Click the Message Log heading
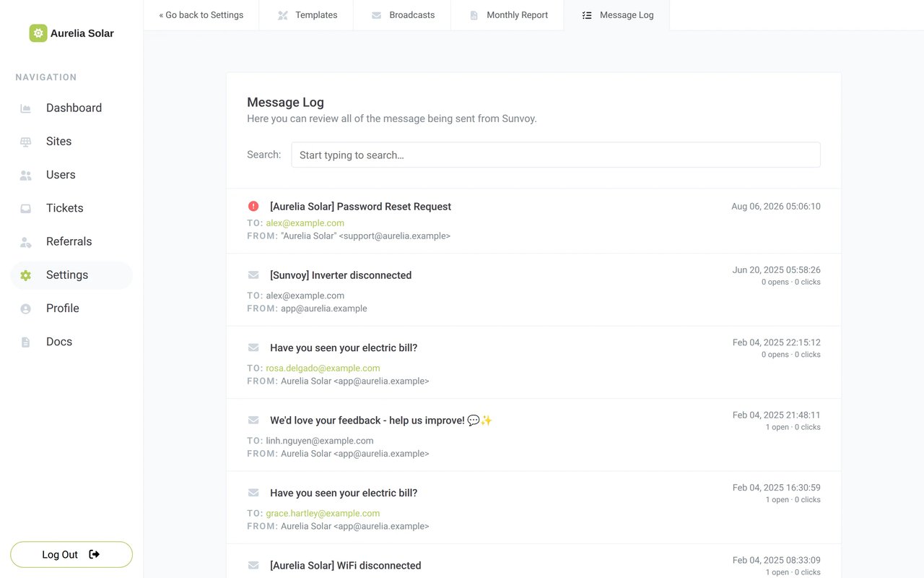The width and height of the screenshot is (924, 578). tap(285, 103)
